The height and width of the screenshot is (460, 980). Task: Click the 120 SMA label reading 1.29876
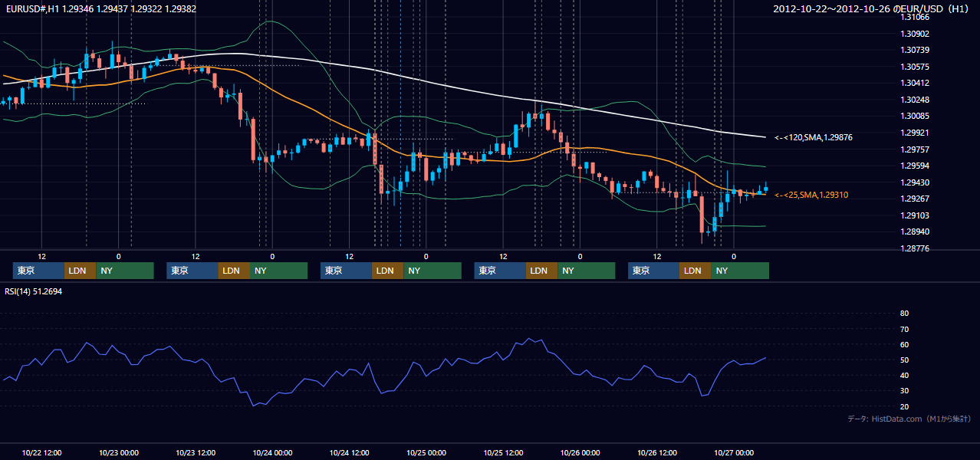tap(814, 138)
